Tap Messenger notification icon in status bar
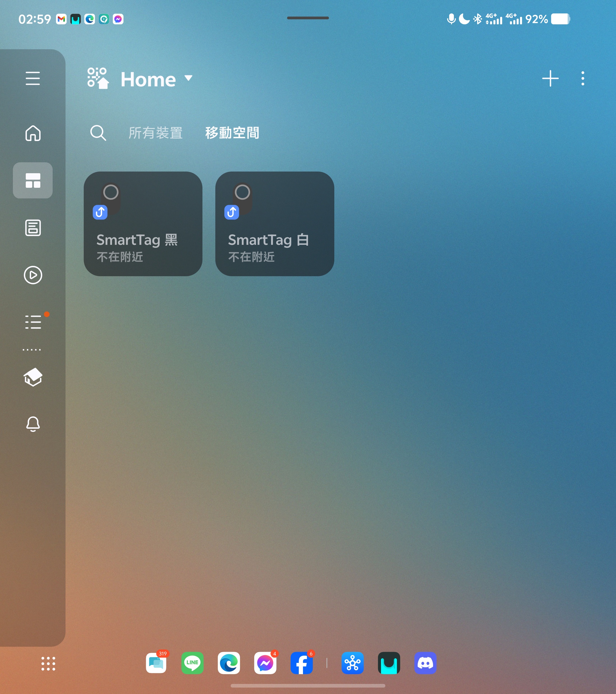Image resolution: width=616 pixels, height=694 pixels. [118, 19]
